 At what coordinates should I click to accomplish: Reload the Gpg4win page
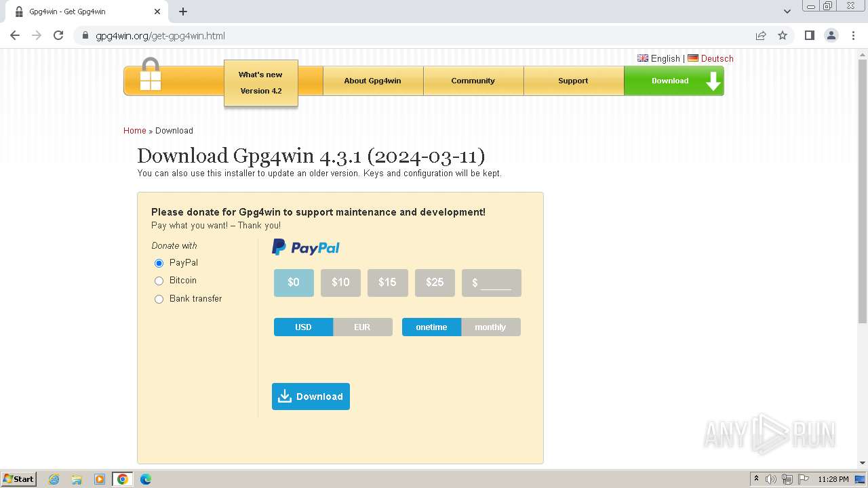[58, 35]
